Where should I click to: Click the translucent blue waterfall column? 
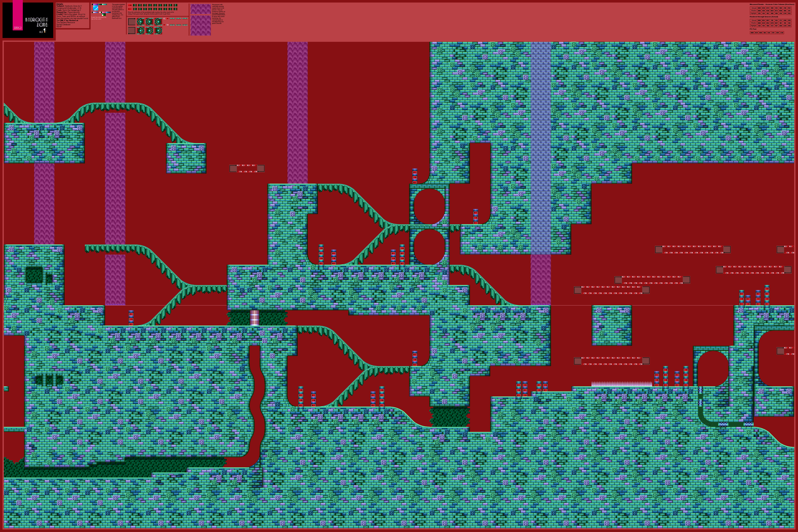[x=541, y=148]
